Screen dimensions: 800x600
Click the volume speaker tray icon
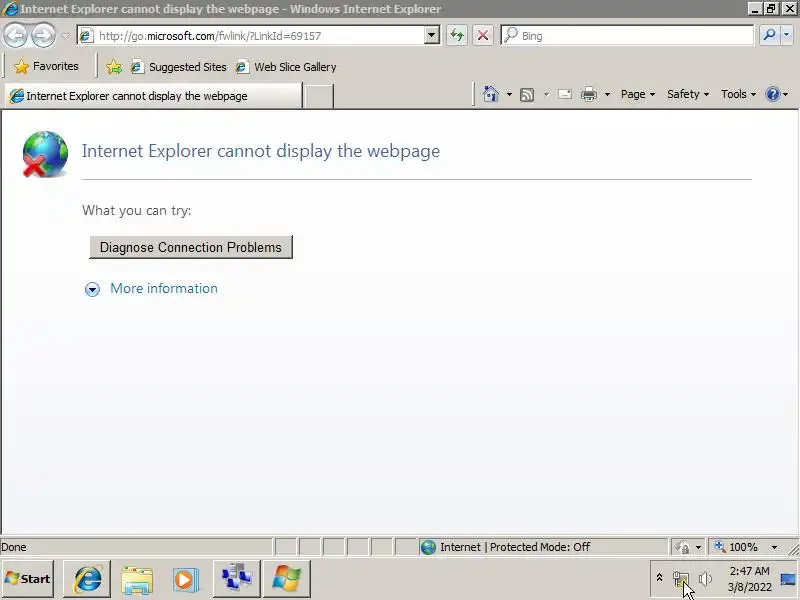click(706, 579)
